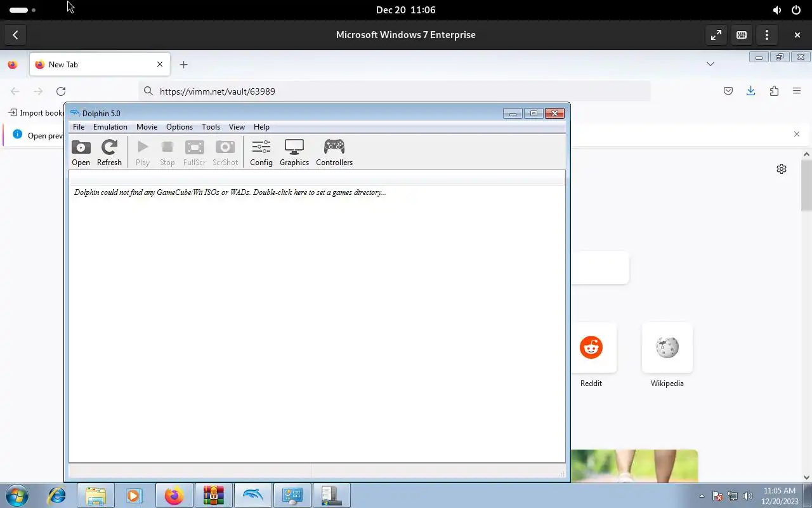The height and width of the screenshot is (508, 812).
Task: Click the 'Dolphin could not find any' message
Action: [230, 192]
